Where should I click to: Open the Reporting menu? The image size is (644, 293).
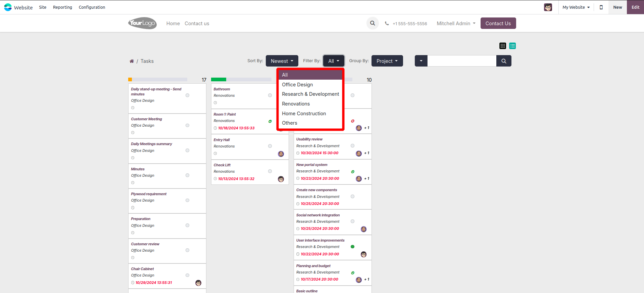coord(62,7)
